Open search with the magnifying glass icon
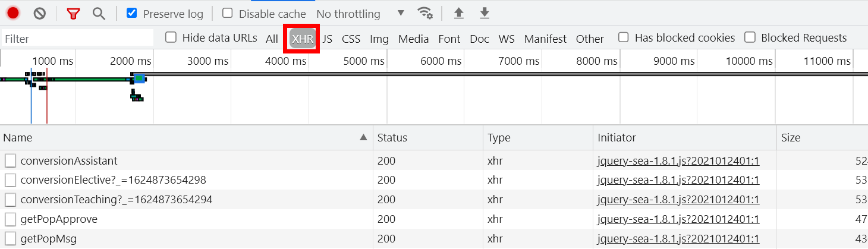 (99, 13)
